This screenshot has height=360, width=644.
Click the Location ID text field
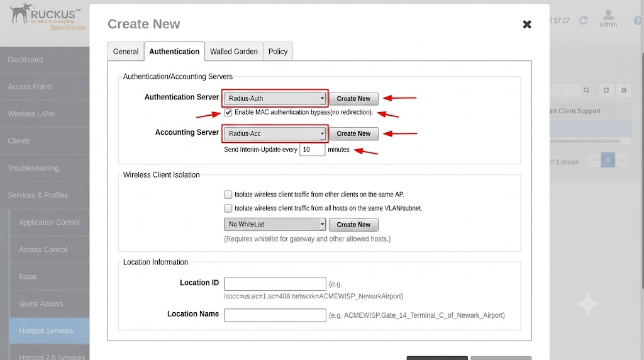coord(275,284)
